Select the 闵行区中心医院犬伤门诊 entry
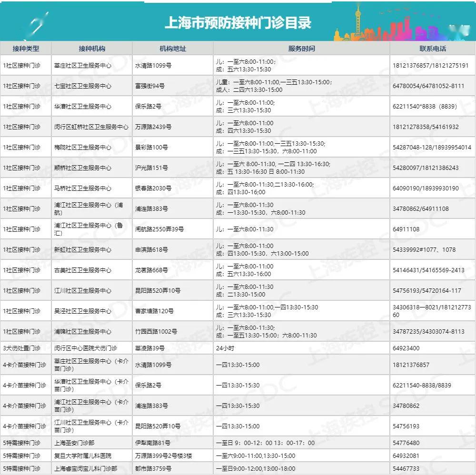The height and width of the screenshot is (475, 476). click(x=86, y=348)
